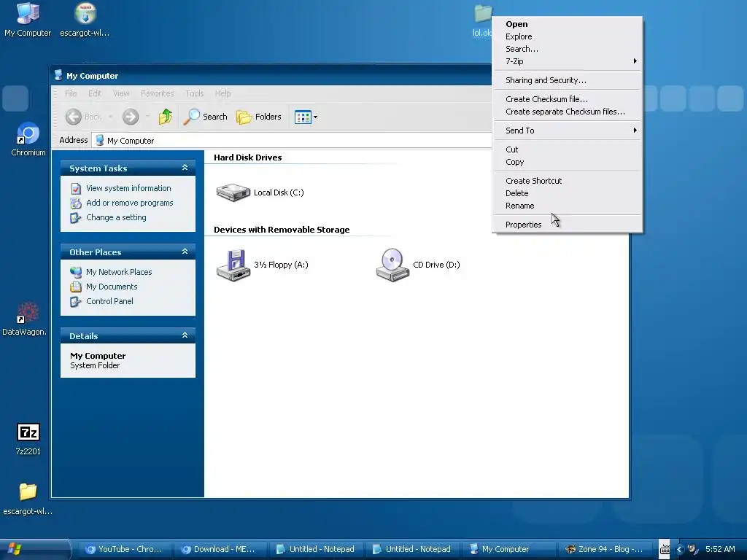Expand hidden system tray icons arrow
747x560 pixels.
680,550
